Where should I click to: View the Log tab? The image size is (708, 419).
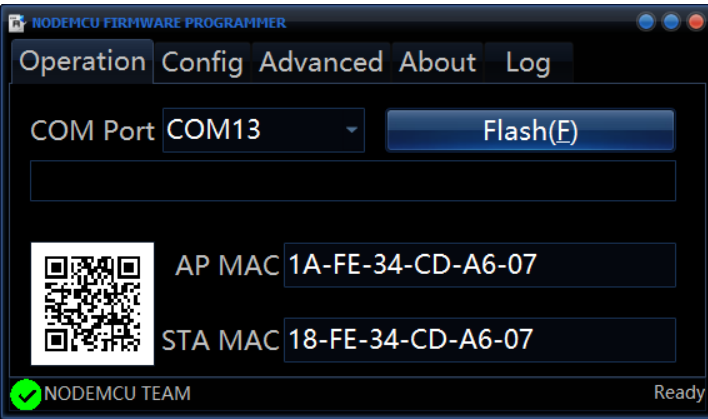(x=528, y=62)
